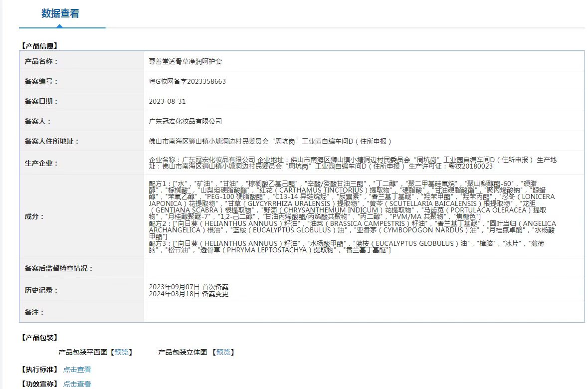The height and width of the screenshot is (389, 588).
Task: Click the 产品信息 section heading
Action: click(39, 46)
